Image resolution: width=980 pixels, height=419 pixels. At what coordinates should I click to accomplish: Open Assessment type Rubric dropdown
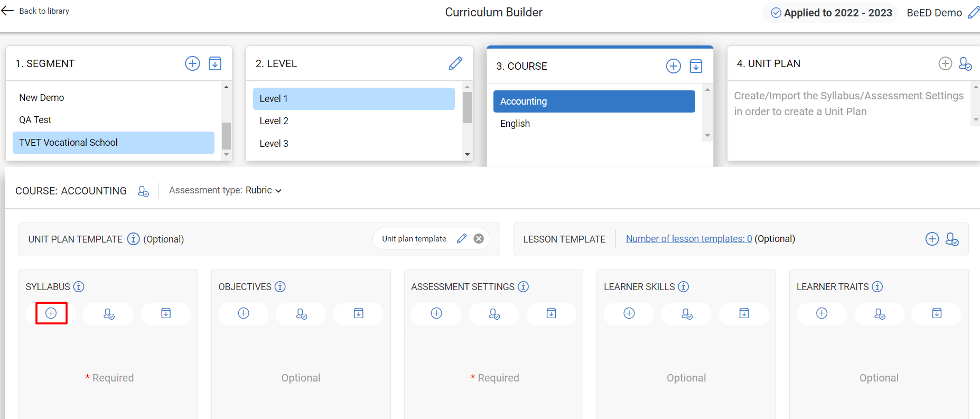[264, 190]
